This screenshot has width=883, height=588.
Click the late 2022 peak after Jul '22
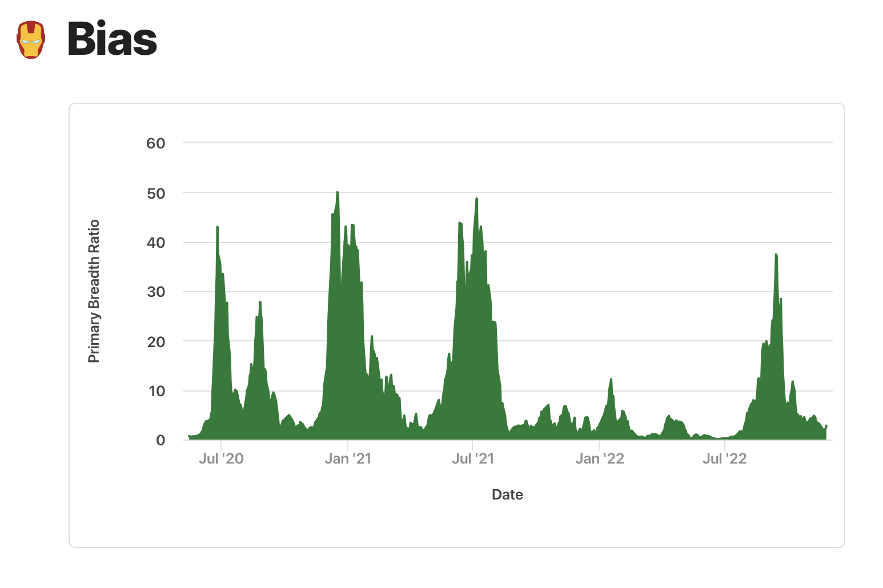pyautogui.click(x=776, y=255)
